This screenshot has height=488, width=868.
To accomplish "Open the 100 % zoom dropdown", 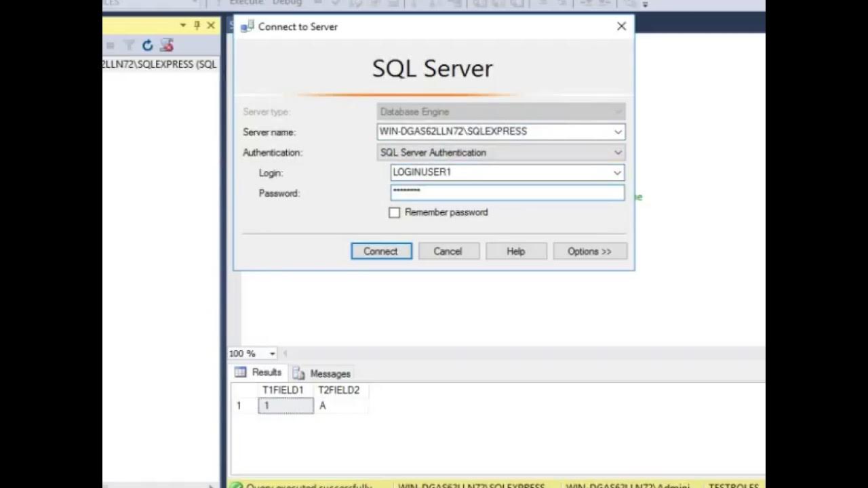I will [x=272, y=354].
